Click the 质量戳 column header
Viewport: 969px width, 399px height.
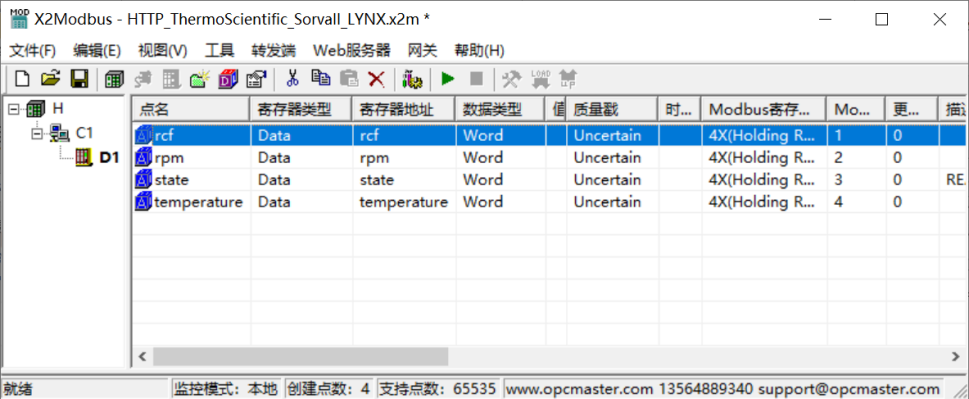coord(611,109)
